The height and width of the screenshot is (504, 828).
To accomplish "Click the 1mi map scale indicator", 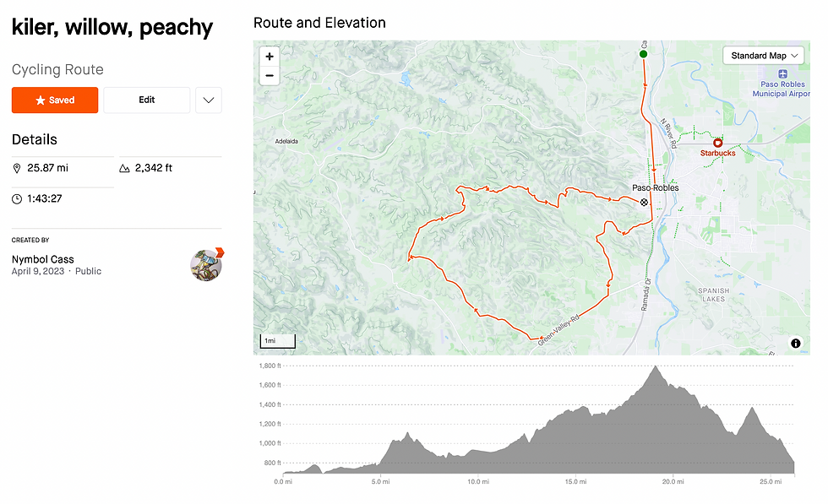I will pos(277,341).
